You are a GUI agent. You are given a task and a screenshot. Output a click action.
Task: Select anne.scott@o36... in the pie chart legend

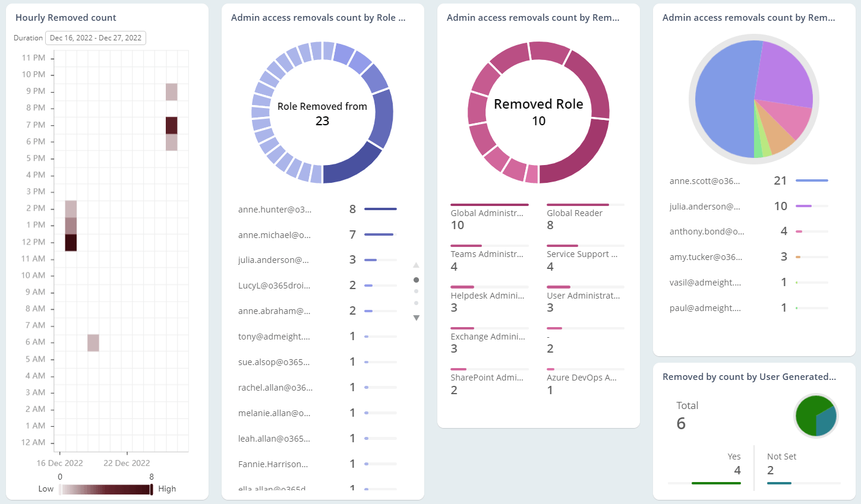[x=706, y=180]
